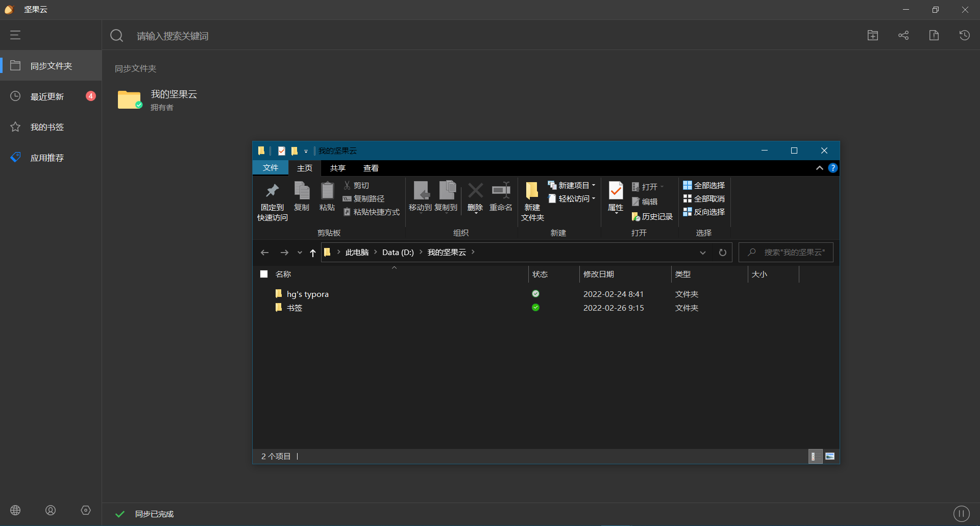980x526 pixels.
Task: Open Explorer help question mark icon
Action: tap(833, 168)
